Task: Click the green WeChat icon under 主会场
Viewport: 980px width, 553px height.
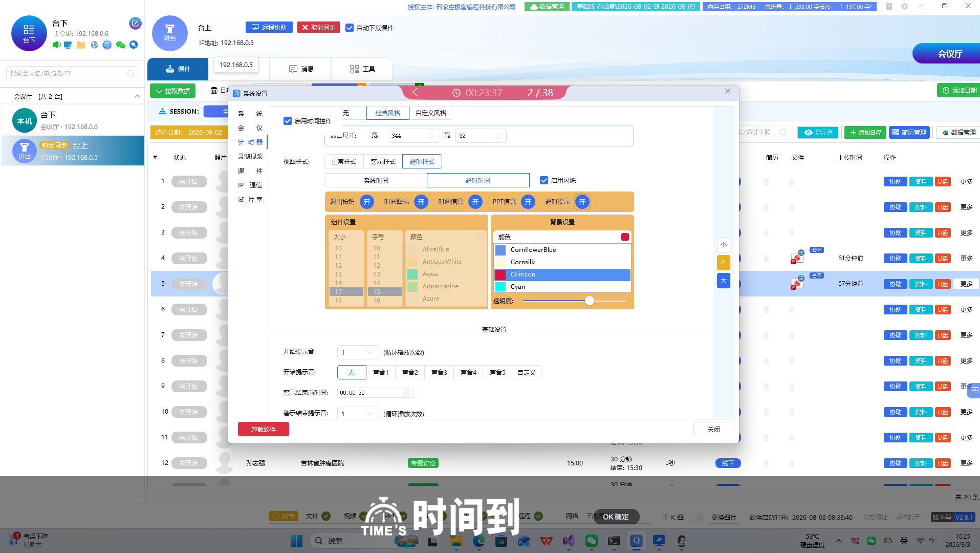Action: 121,45
